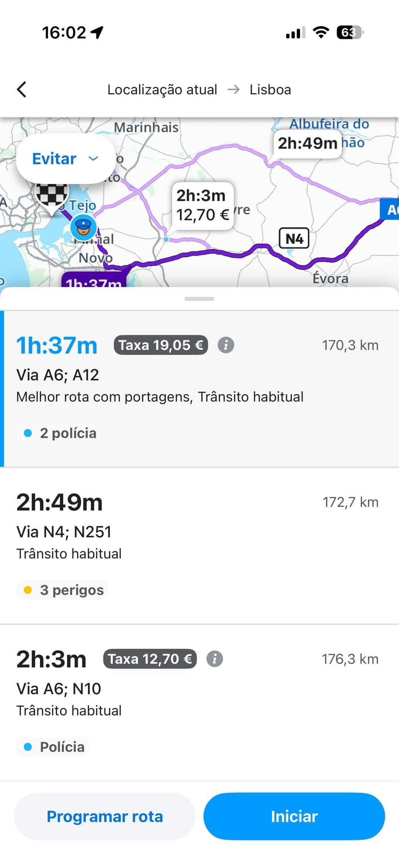Tap the Localização atual origin text
399x868 pixels.
(162, 90)
